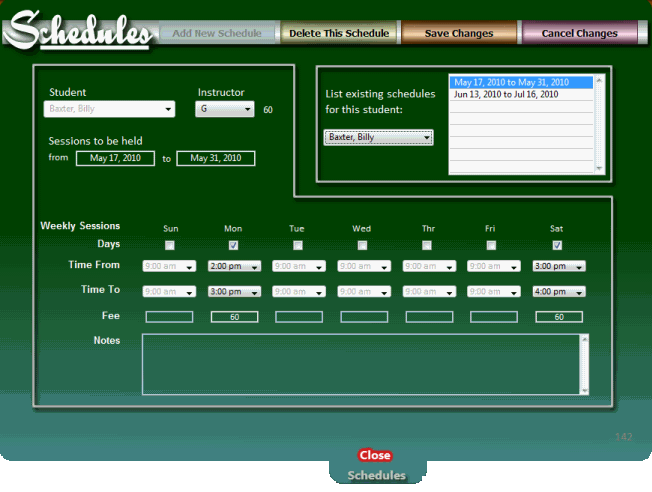
Task: Click the Delete This Schedule button
Action: [x=339, y=33]
